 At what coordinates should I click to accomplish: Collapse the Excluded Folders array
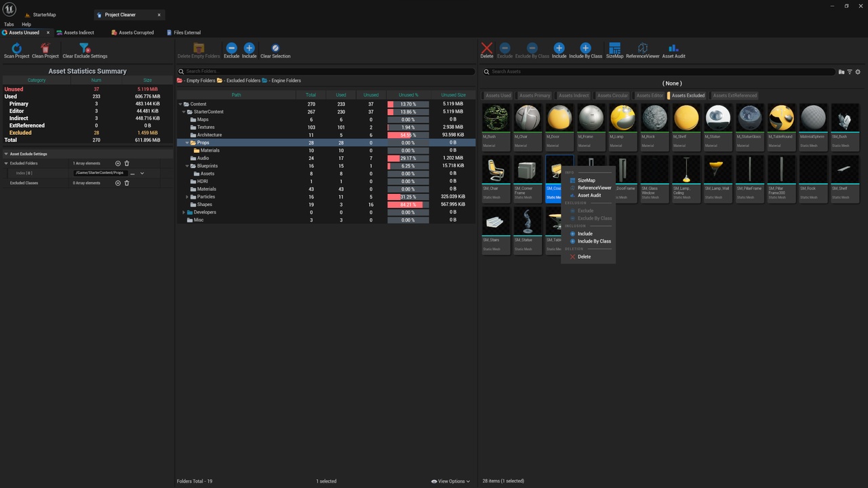pos(6,163)
